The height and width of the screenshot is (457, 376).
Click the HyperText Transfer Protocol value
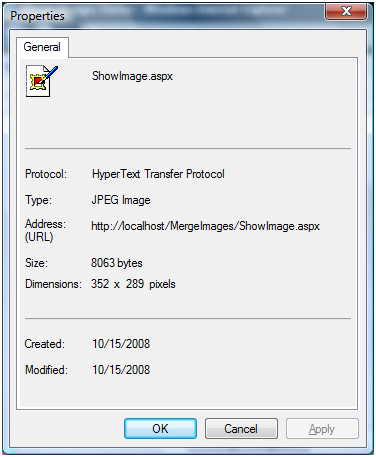(x=158, y=174)
